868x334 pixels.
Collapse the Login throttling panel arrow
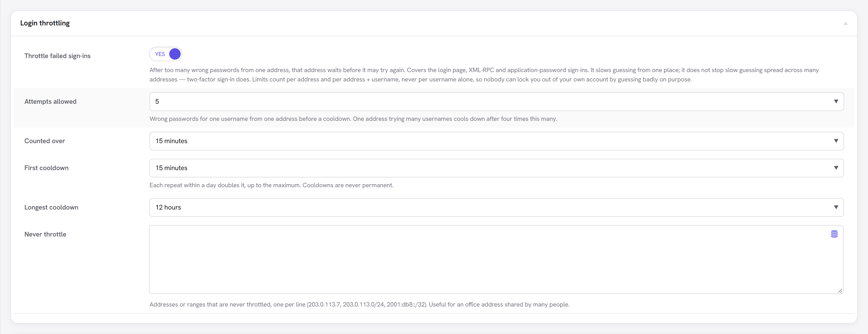click(845, 23)
